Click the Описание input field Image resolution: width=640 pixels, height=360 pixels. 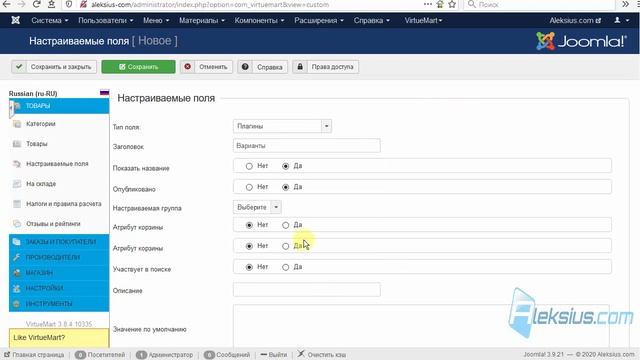(x=307, y=290)
